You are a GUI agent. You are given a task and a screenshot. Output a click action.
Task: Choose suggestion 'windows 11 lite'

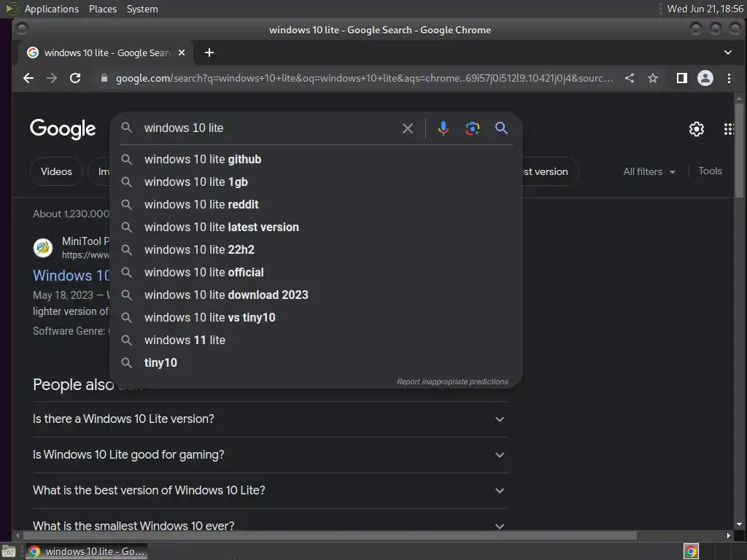317,341
